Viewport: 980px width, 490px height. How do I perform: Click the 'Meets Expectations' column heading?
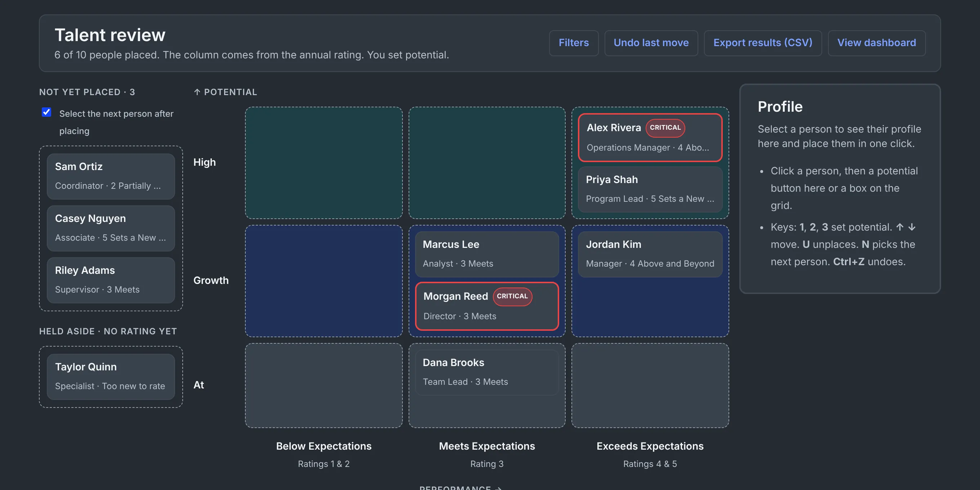pos(486,446)
